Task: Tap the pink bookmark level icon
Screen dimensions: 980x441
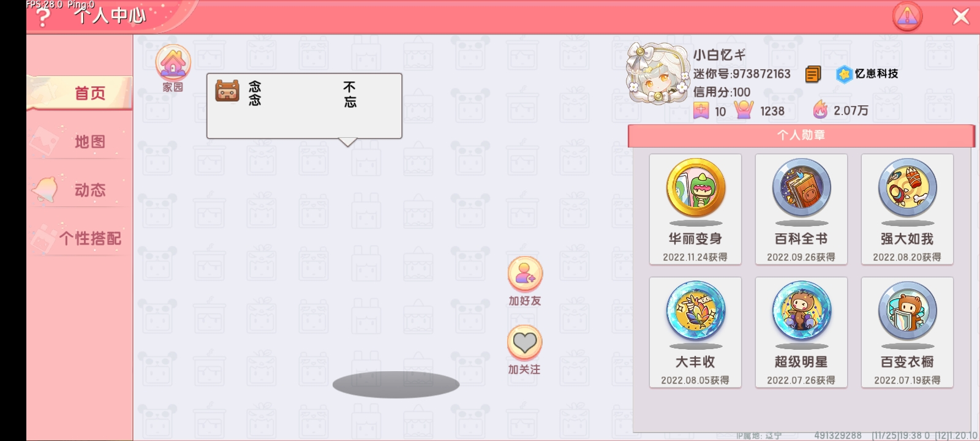Action: [x=701, y=110]
